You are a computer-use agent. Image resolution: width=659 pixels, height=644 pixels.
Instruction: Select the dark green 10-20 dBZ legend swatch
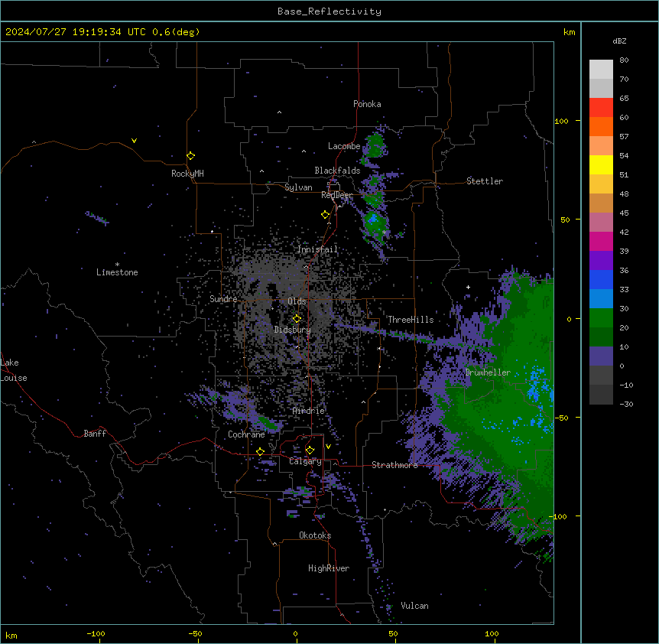(601, 337)
